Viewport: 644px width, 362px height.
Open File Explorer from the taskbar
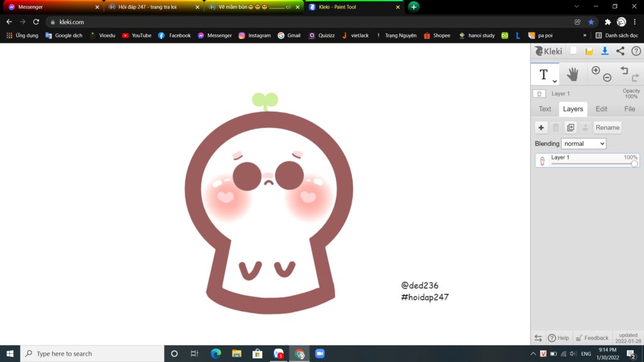[236, 353]
